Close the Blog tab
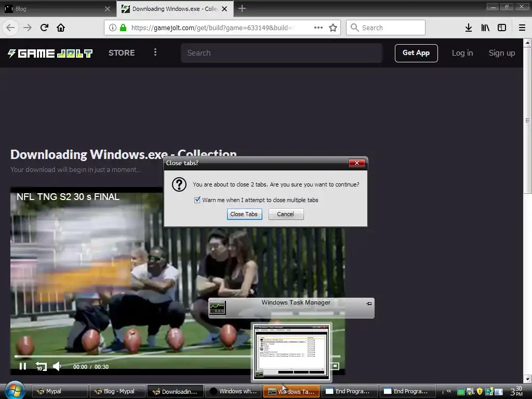This screenshot has width=532, height=399. point(108,9)
